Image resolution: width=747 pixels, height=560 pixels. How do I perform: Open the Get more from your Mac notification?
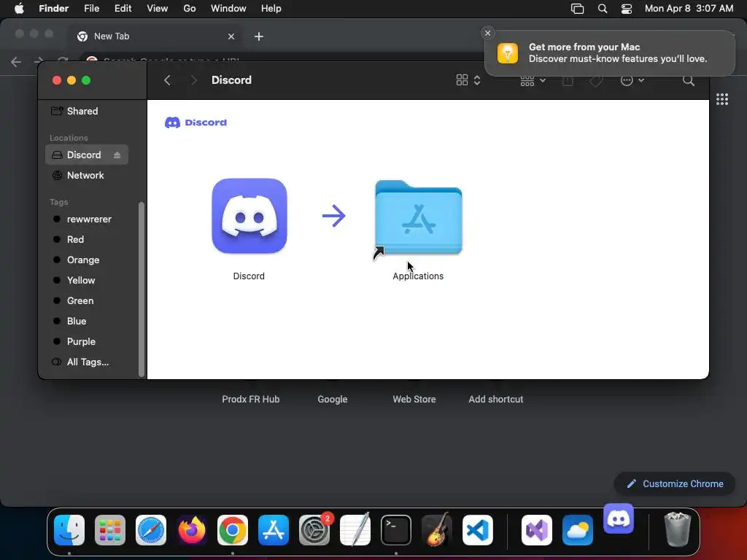[610, 52]
